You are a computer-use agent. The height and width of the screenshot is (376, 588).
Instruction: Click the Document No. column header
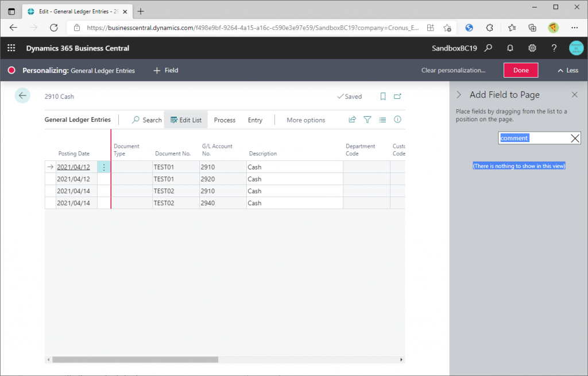pyautogui.click(x=173, y=154)
